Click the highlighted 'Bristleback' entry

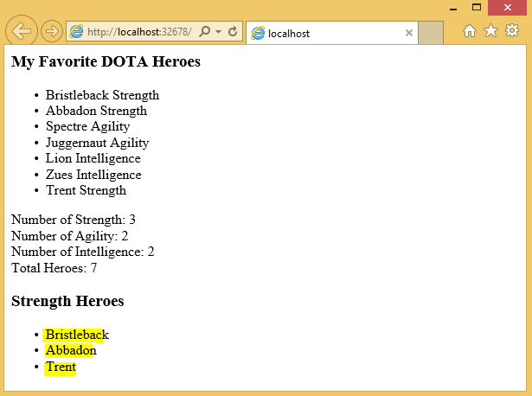click(x=77, y=335)
